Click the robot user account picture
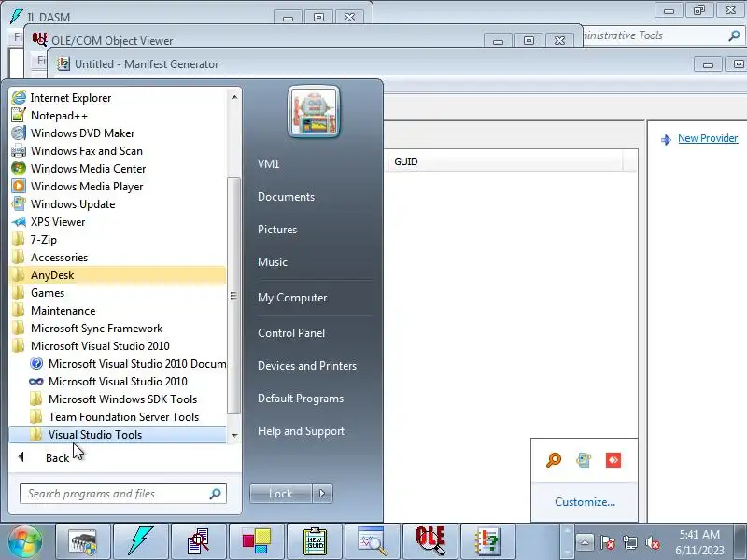 pyautogui.click(x=314, y=112)
